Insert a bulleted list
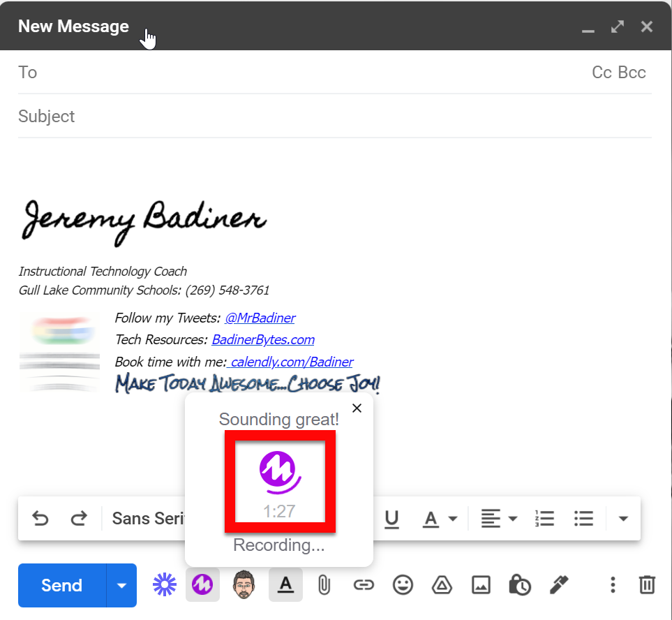The image size is (672, 620). (x=583, y=518)
